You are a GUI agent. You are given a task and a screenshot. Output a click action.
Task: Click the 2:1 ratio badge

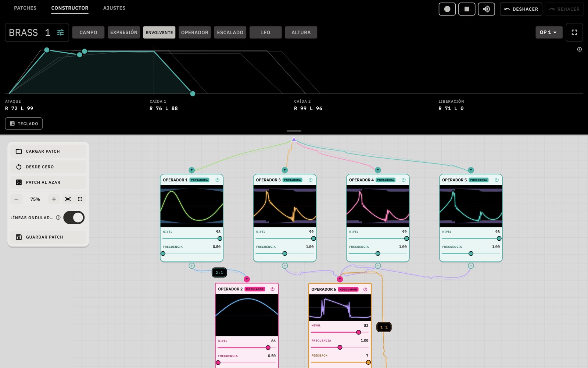[x=219, y=273]
